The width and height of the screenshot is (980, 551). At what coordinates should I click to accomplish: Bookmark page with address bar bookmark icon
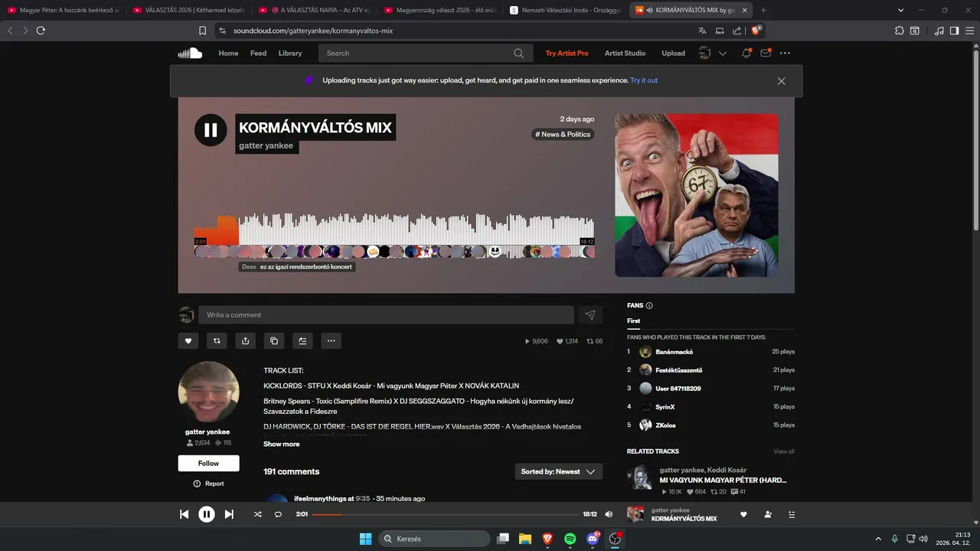(202, 31)
